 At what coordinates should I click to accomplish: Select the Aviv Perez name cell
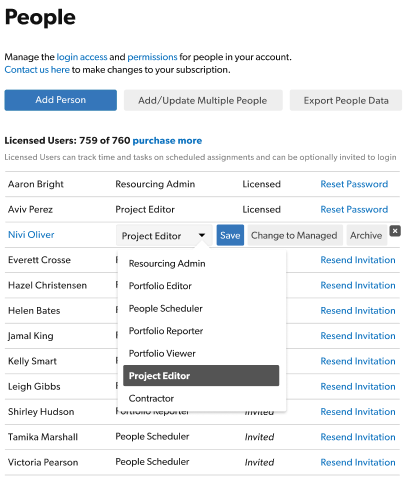(x=30, y=209)
